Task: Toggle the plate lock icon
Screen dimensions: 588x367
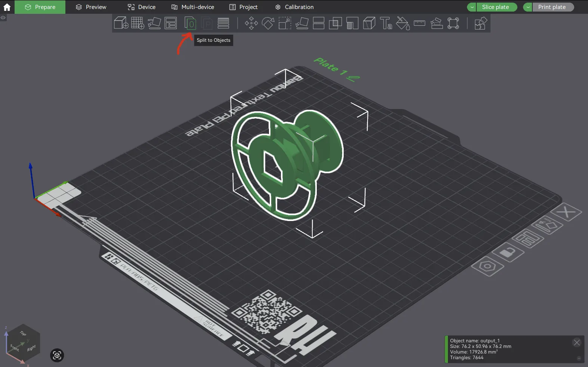Action: pos(508,252)
